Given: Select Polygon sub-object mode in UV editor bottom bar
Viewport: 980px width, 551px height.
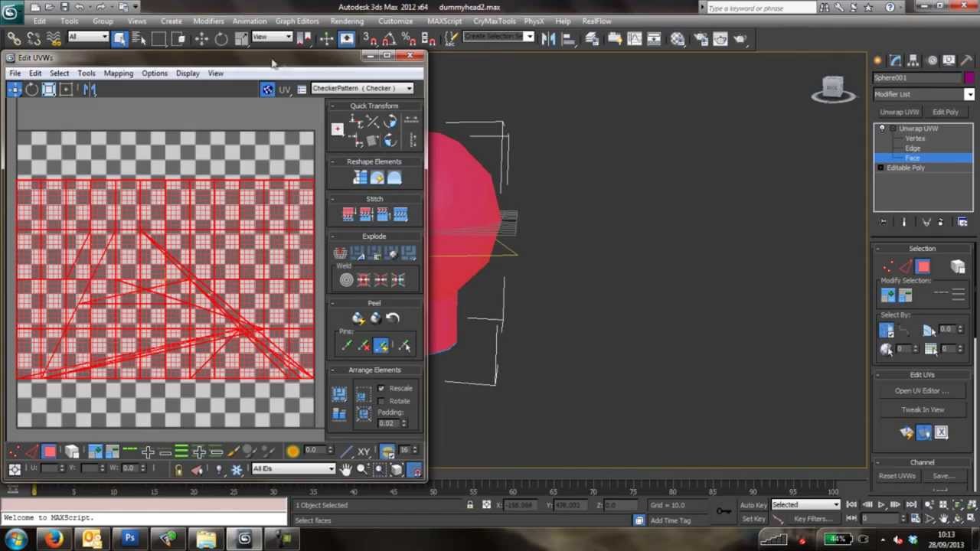Looking at the screenshot, I should pos(49,452).
